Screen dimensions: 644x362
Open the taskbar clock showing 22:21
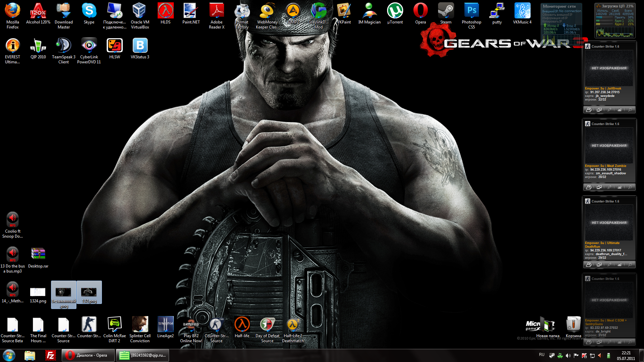pyautogui.click(x=626, y=356)
